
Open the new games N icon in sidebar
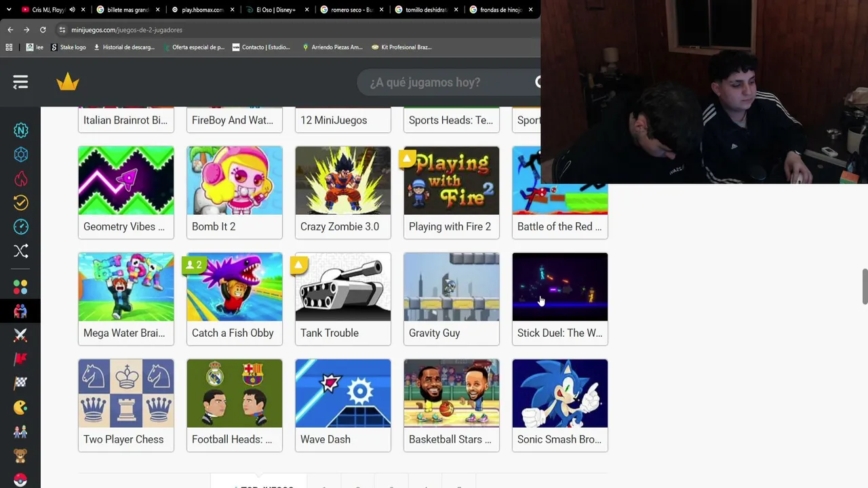click(x=20, y=130)
